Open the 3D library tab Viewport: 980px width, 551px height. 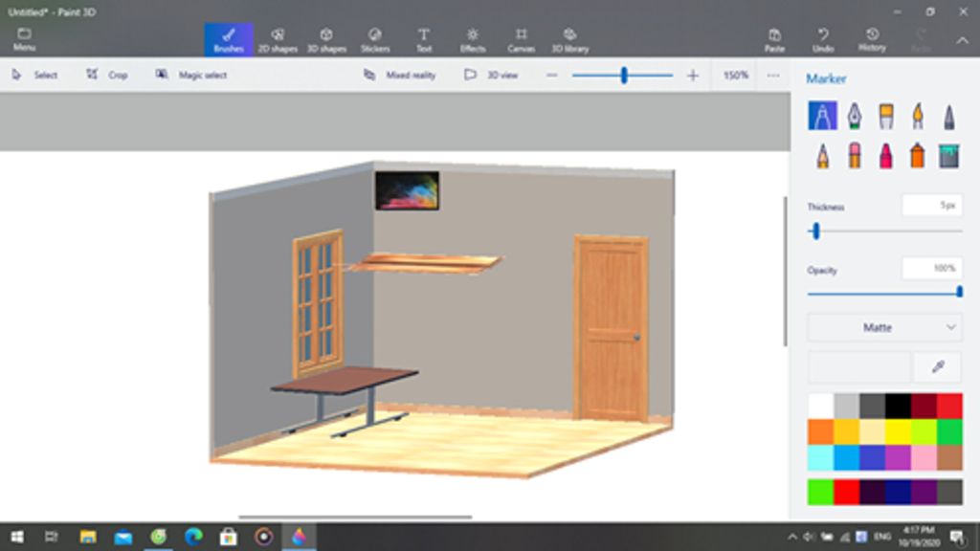[x=569, y=40]
